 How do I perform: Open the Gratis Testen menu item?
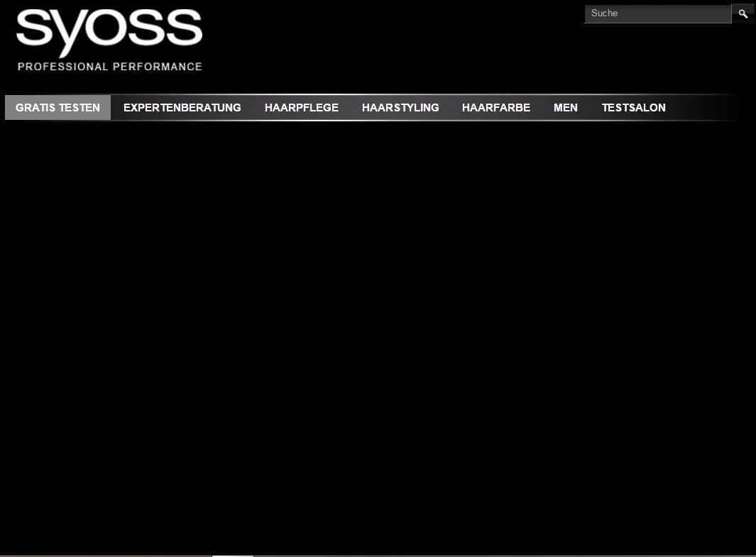pyautogui.click(x=58, y=107)
